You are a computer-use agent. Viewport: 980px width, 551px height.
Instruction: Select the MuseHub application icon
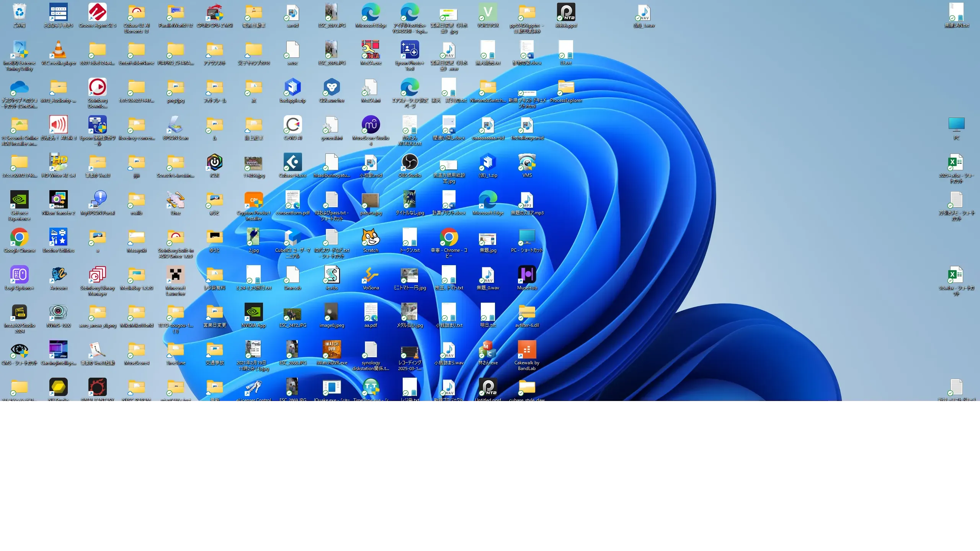tap(527, 275)
